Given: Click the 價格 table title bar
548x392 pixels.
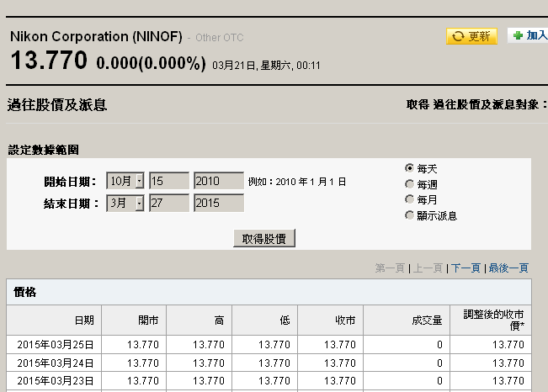Looking at the screenshot, I should (269, 292).
